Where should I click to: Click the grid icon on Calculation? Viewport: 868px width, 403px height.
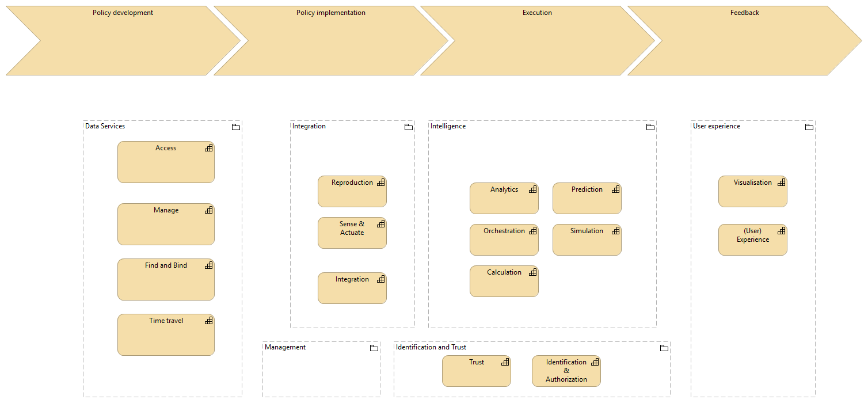(533, 272)
